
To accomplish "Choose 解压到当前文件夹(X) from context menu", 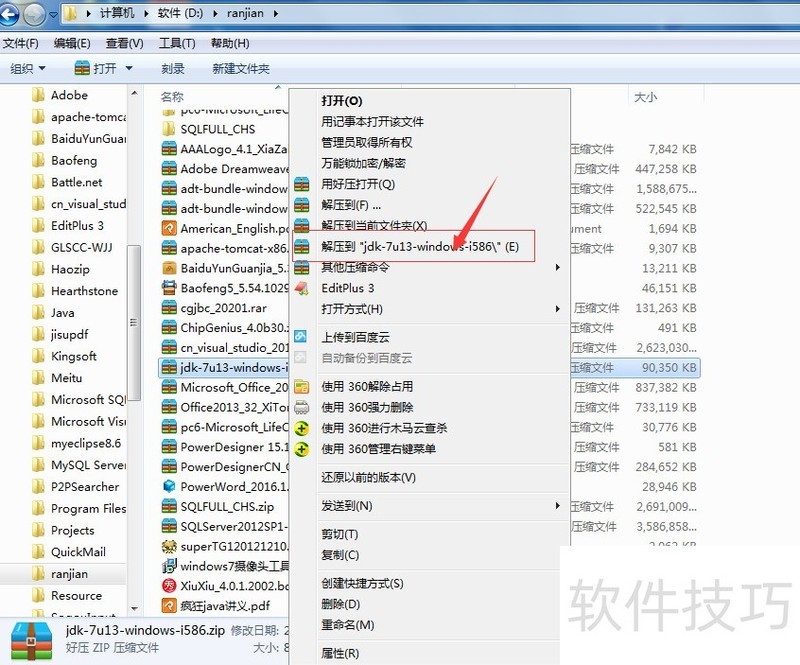I will (x=374, y=226).
